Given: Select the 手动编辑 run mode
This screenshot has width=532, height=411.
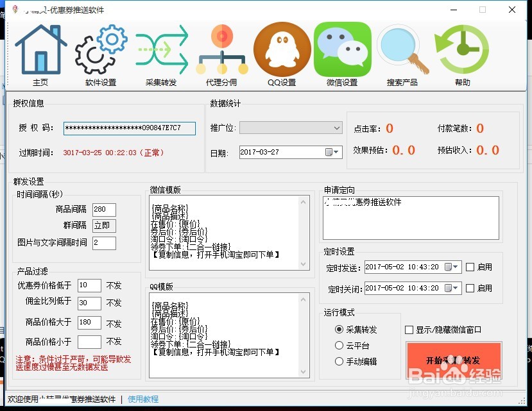Looking at the screenshot, I should [x=339, y=360].
